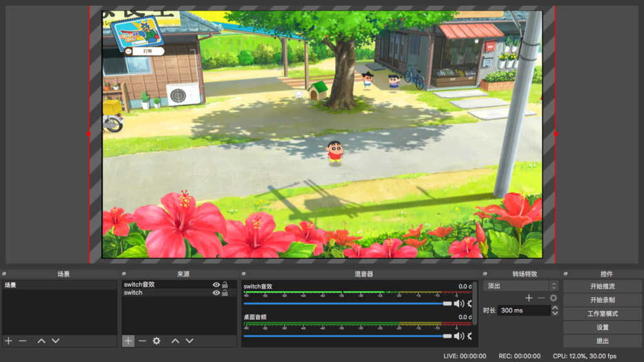This screenshot has height=362, width=644.
Task: Move the switch音效 source up with arrow icon
Action: [175, 341]
